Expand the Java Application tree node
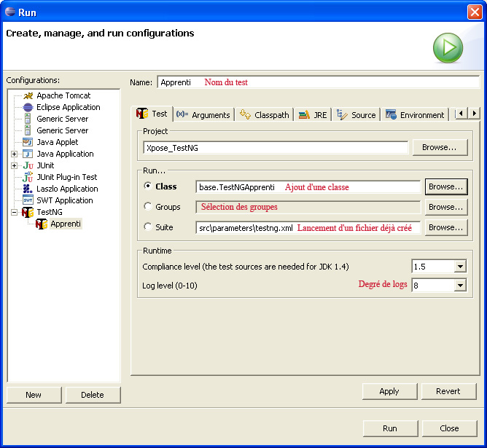487x448 pixels. click(15, 154)
